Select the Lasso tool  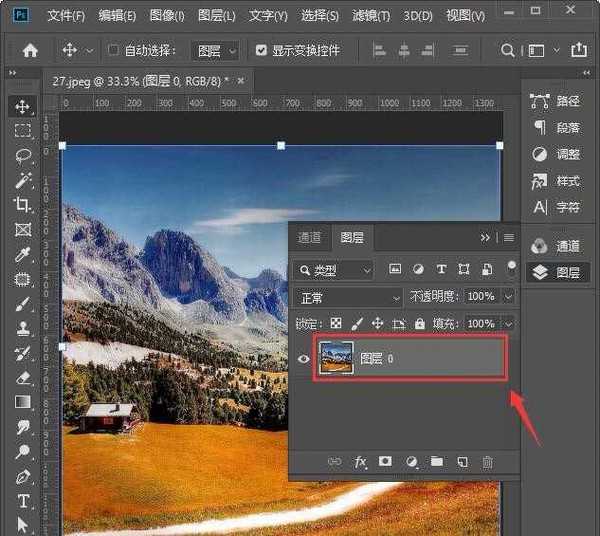coord(22,156)
